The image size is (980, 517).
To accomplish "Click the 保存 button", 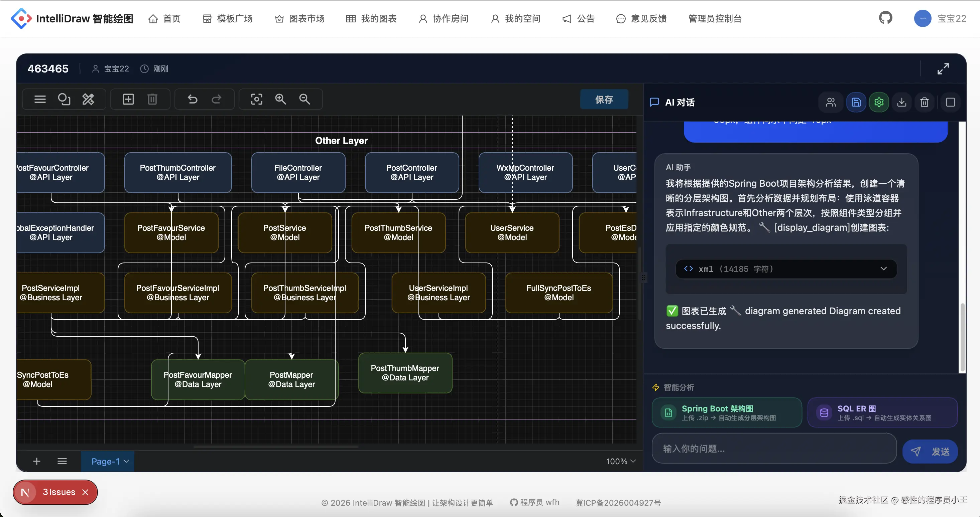I will click(x=604, y=100).
